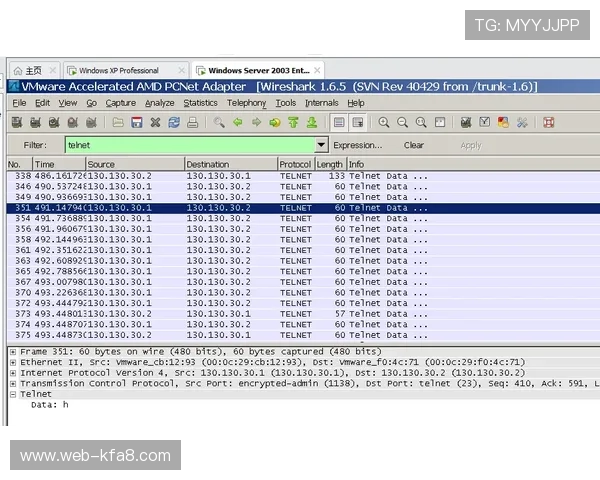Click the Zoom in toolbar icon
Screen dimensions: 600x480
[384, 123]
